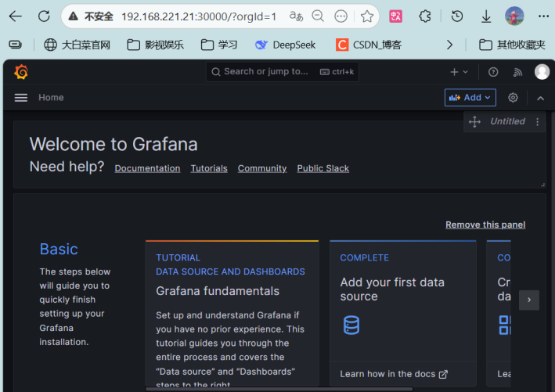555x392 pixels.
Task: Click the Grafana logo
Action: pyautogui.click(x=21, y=72)
